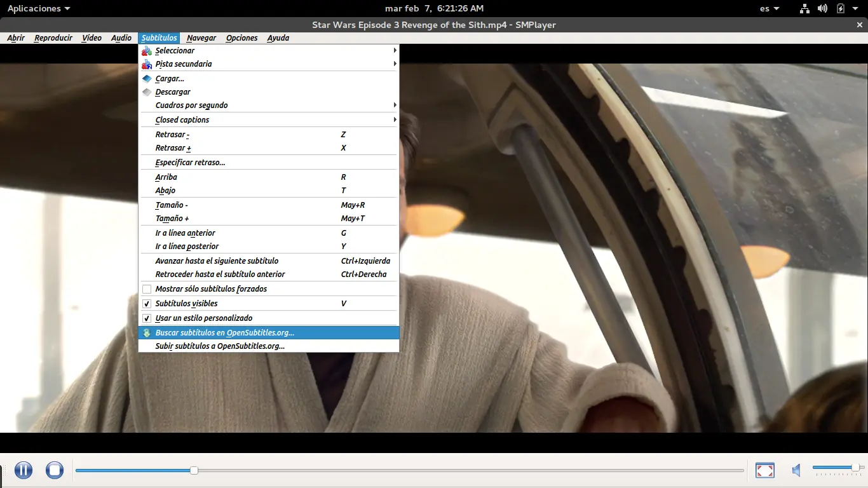The image size is (868, 488).
Task: Click the volume slider handle
Action: [855, 468]
